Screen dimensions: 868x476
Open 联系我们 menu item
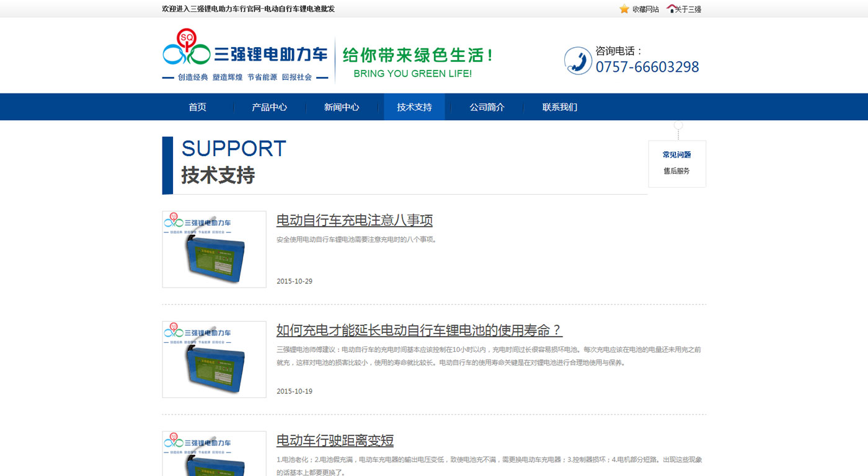(x=560, y=107)
